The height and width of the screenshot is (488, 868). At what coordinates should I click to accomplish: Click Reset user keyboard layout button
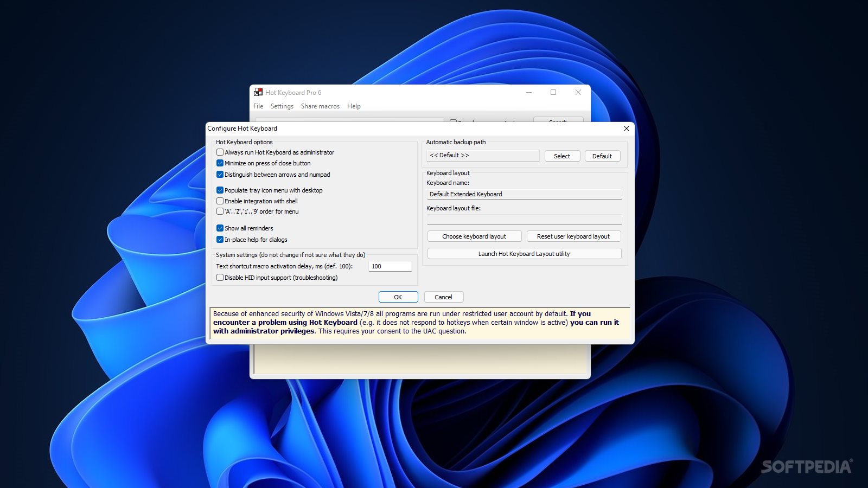[573, 236]
